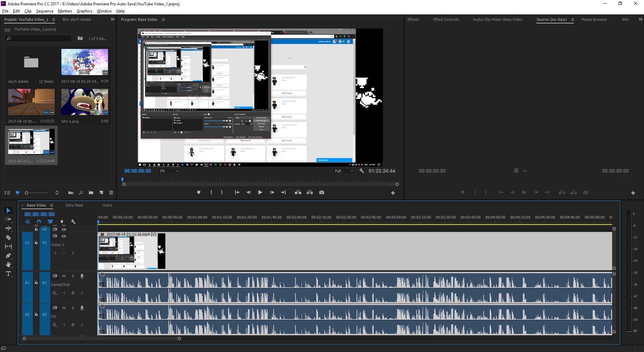Solo the VO A2 track

tap(73, 308)
